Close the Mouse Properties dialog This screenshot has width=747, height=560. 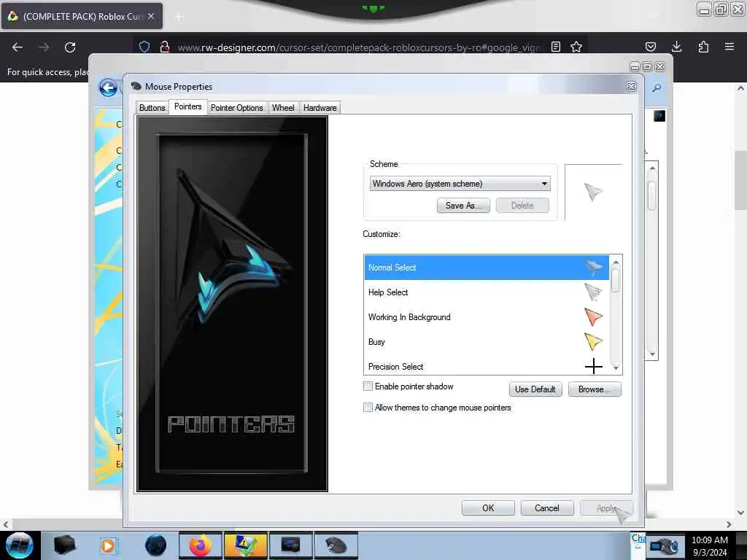(631, 86)
